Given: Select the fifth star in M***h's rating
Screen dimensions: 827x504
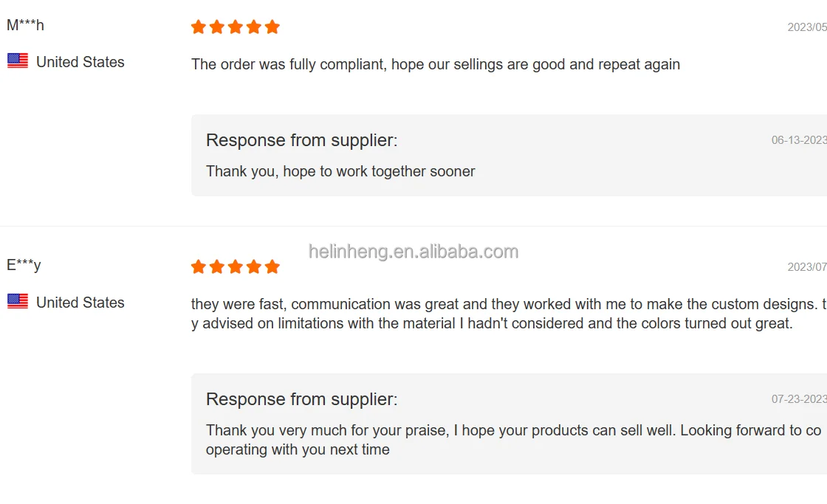Looking at the screenshot, I should 272,27.
